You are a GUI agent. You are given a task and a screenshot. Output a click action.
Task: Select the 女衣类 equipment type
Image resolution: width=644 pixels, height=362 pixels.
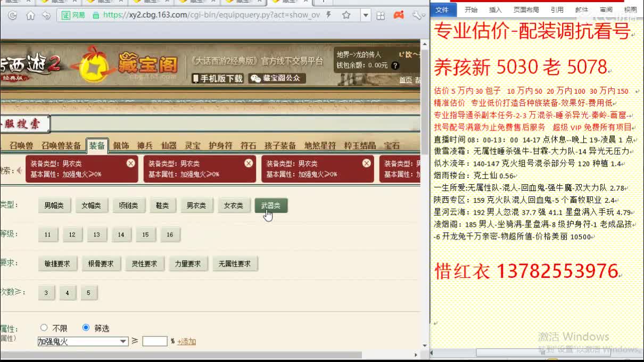click(234, 205)
